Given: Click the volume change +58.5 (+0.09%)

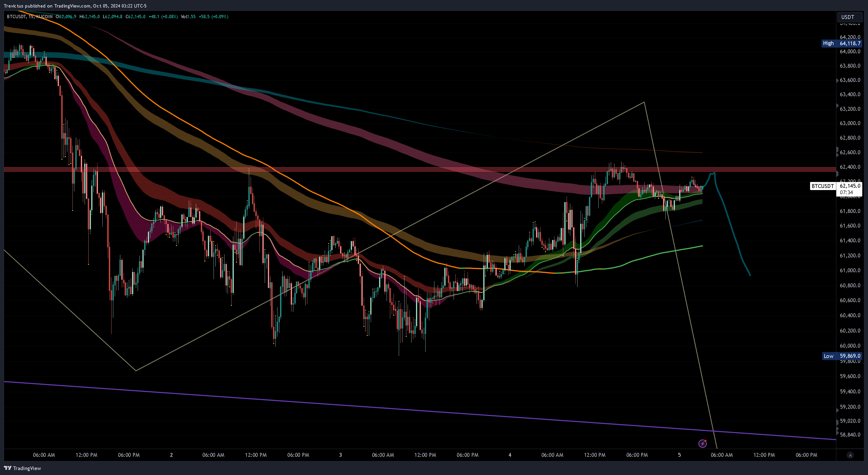Looking at the screenshot, I should pos(213,17).
